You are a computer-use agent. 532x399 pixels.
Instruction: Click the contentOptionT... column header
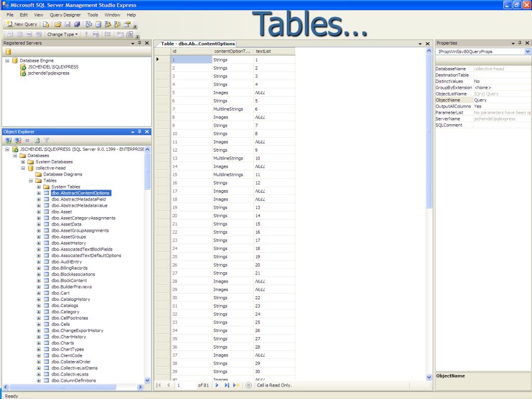[232, 51]
